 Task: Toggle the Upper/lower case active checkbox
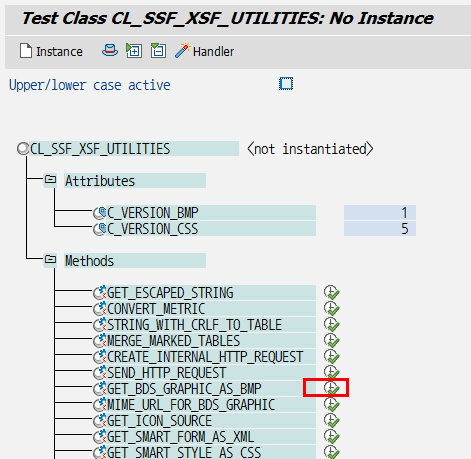click(286, 84)
